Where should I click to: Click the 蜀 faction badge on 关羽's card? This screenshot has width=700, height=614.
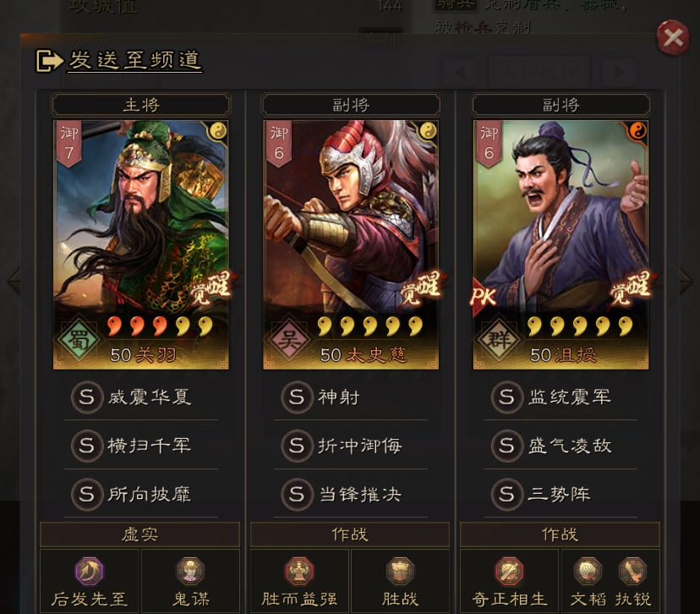pyautogui.click(x=79, y=340)
